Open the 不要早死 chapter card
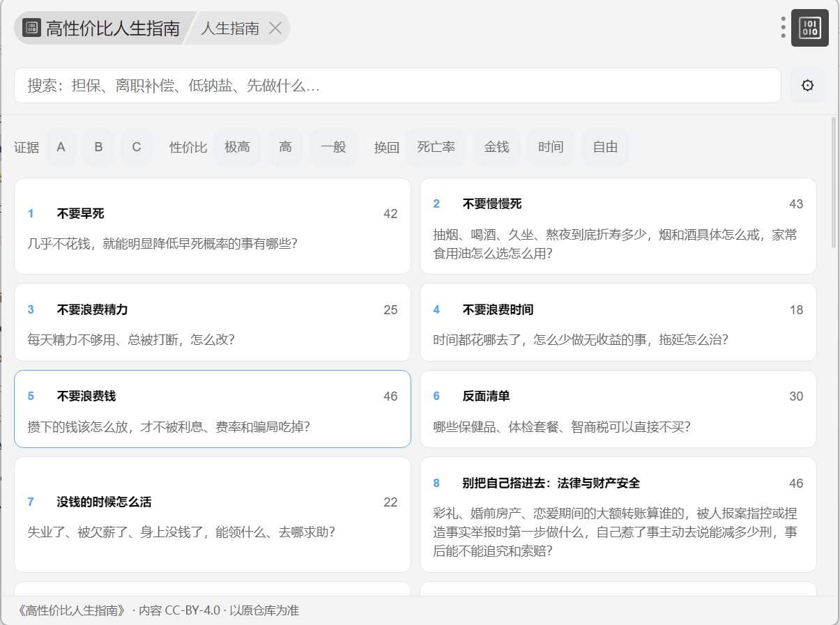The image size is (840, 625). point(213,226)
